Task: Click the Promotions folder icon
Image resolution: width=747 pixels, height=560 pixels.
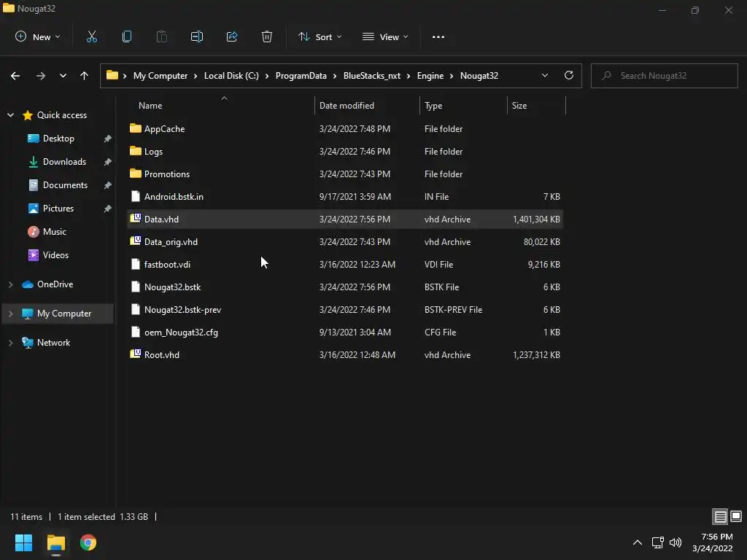Action: pos(135,174)
